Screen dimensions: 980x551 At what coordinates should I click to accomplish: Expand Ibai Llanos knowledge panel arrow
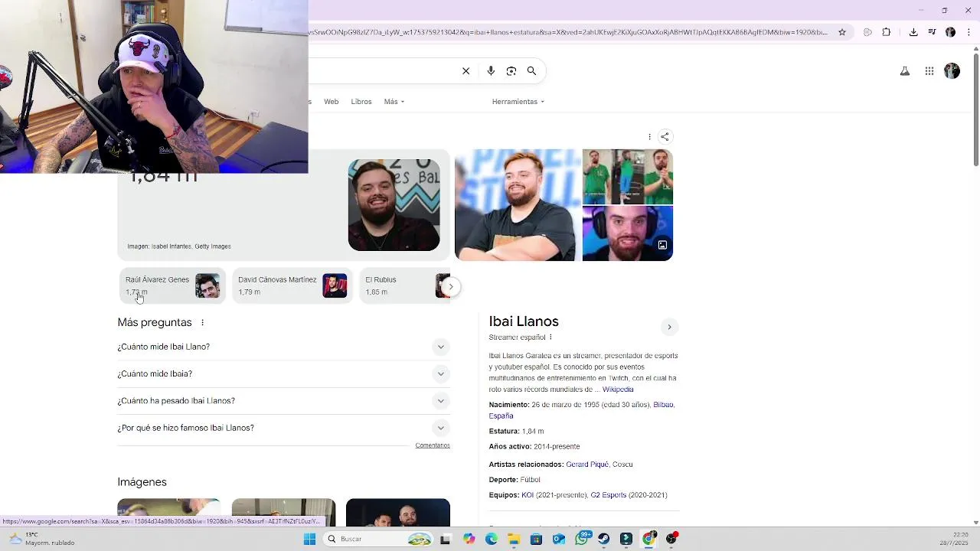(669, 327)
